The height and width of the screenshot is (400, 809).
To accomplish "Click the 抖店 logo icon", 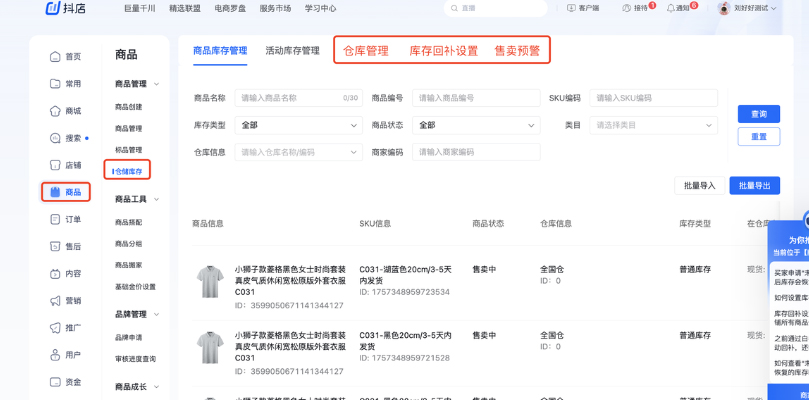I will click(x=53, y=8).
